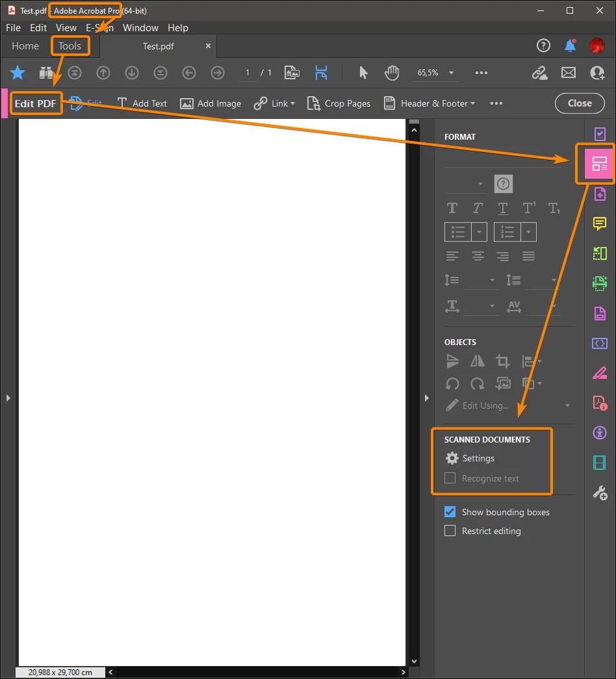
Task: Click the page number input field
Action: 248,73
